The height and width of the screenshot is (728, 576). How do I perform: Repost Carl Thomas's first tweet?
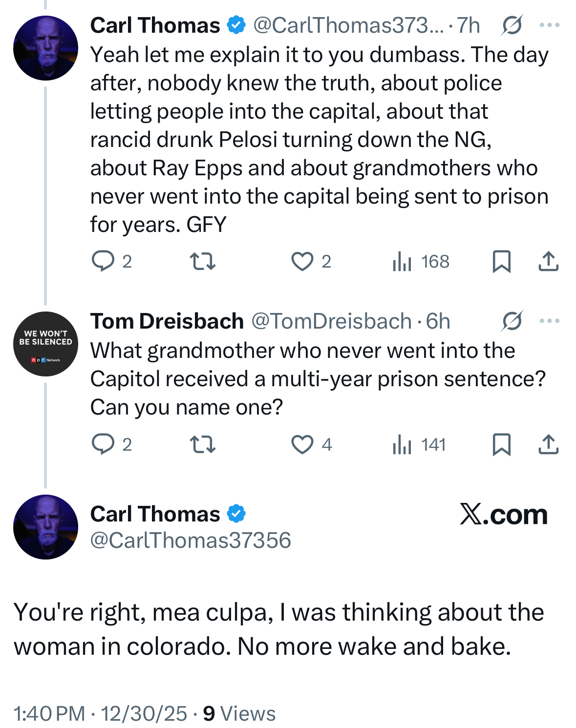(x=202, y=261)
